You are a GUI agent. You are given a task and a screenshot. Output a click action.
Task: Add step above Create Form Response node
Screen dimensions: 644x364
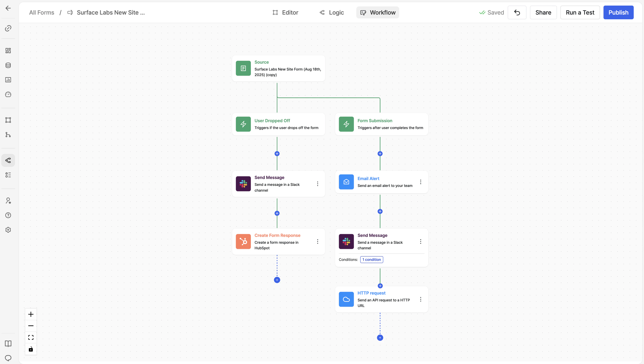pyautogui.click(x=277, y=213)
